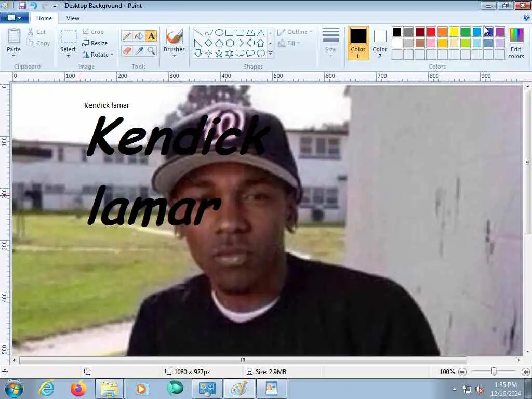The width and height of the screenshot is (532, 399).
Task: Choose the Right triangle shape
Action: 198,43
